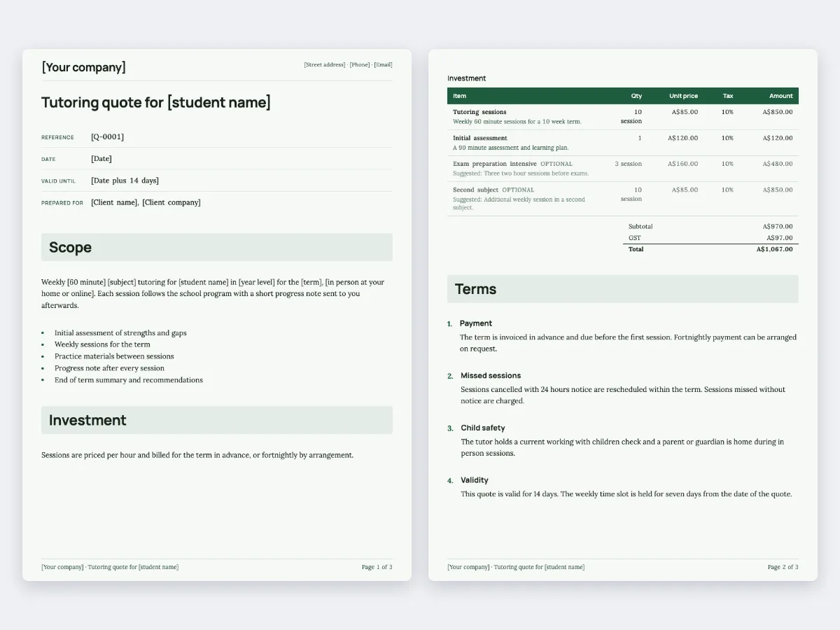Select the Second subject tax value 10%
The height and width of the screenshot is (630, 840).
727,190
